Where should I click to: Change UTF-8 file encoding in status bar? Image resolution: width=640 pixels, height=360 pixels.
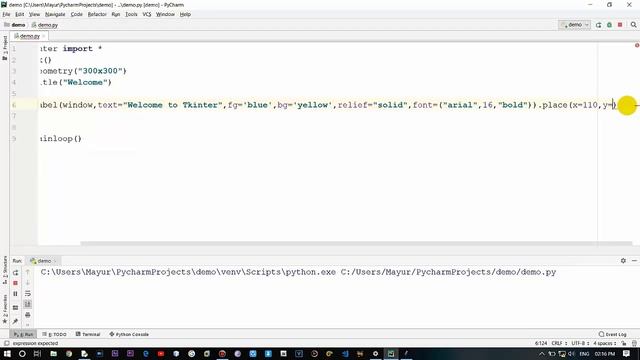coord(580,343)
